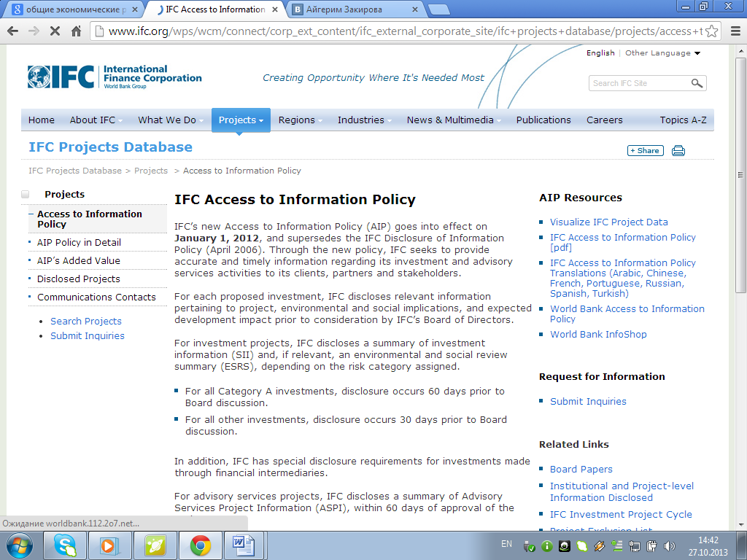Open the Word document in taskbar
The height and width of the screenshot is (560, 747).
(244, 545)
